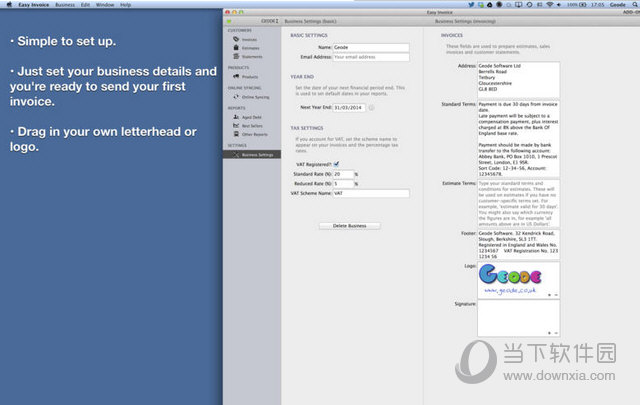Click the Time Machine clock menu bar icon
The width and height of the screenshot is (640, 405).
click(x=529, y=4)
